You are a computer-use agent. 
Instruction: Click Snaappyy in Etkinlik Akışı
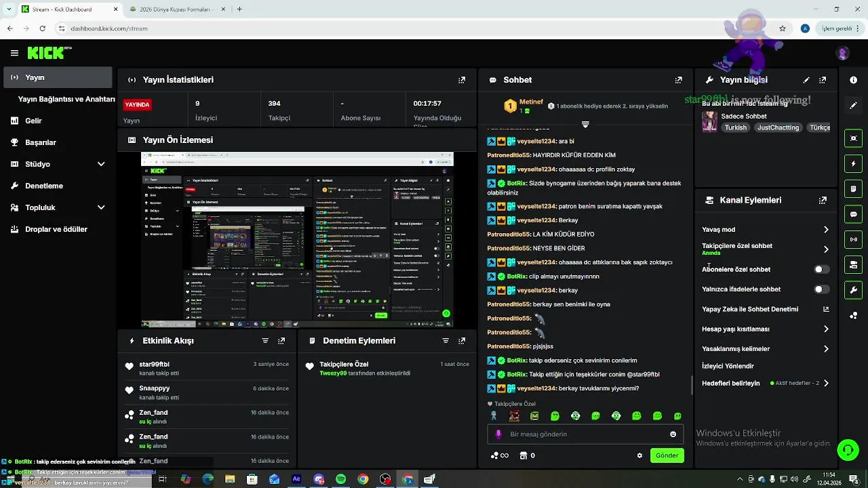point(154,388)
